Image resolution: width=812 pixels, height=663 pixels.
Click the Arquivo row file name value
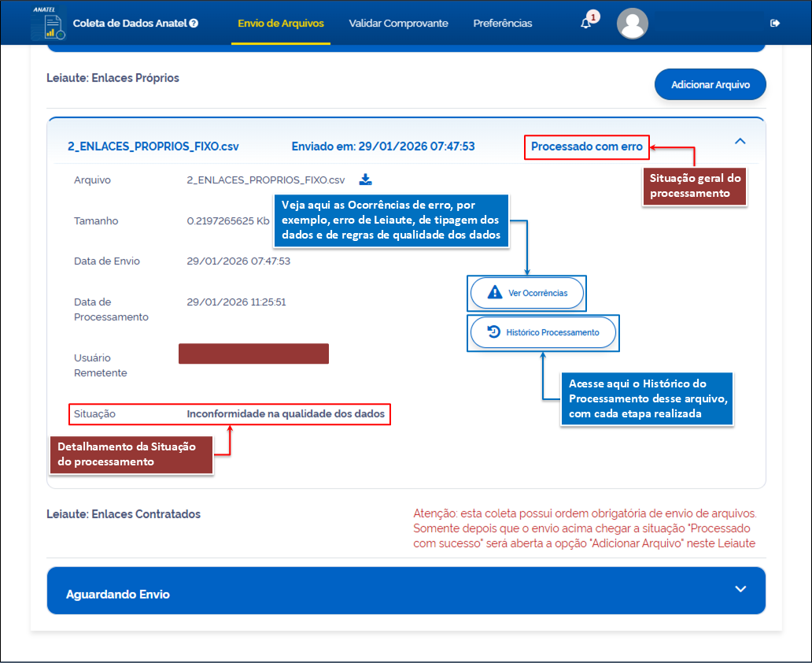click(x=266, y=180)
